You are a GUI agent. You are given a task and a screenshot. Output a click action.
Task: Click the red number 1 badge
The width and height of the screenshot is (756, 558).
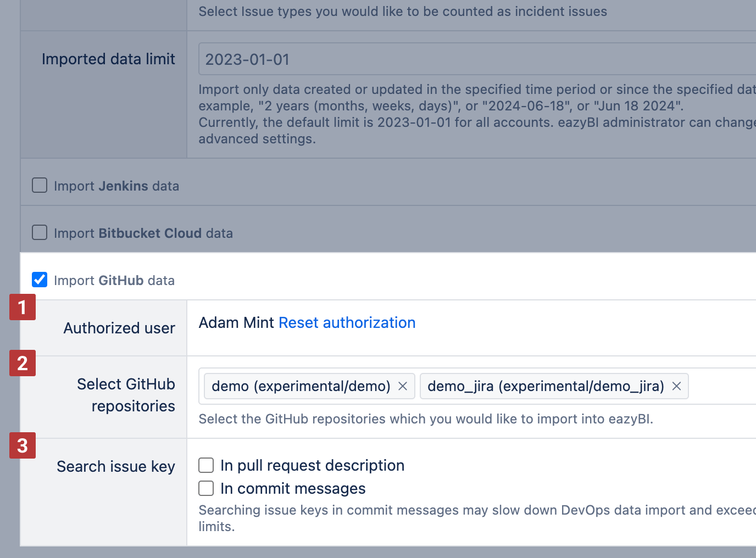[x=23, y=307]
